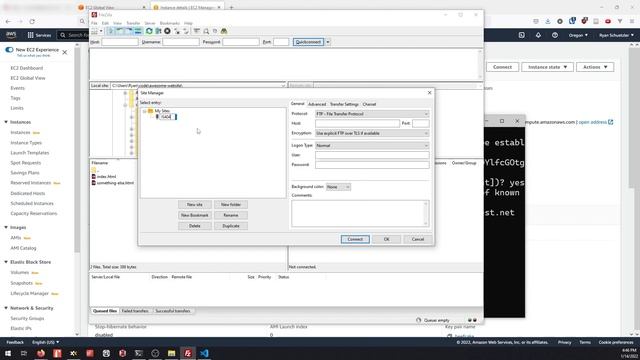This screenshot has width=640, height=360.
Task: Open FileZilla Transfer menu
Action: (x=133, y=23)
